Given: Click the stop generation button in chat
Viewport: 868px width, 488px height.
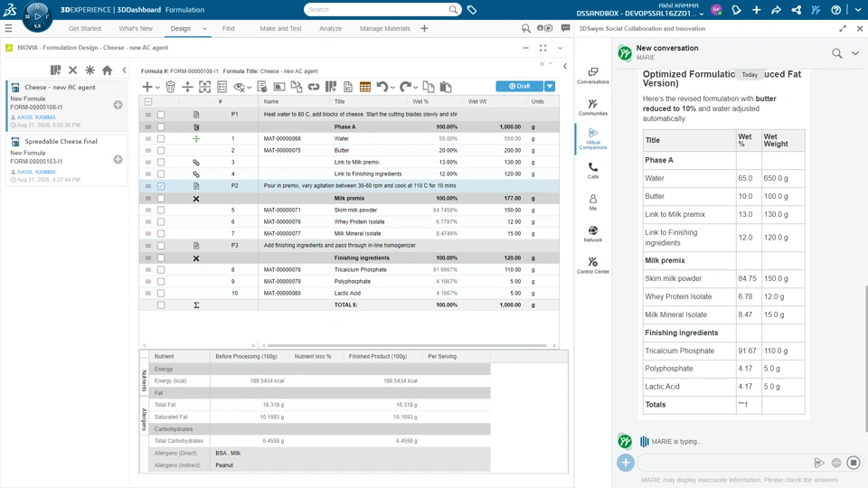Looking at the screenshot, I should (x=854, y=463).
